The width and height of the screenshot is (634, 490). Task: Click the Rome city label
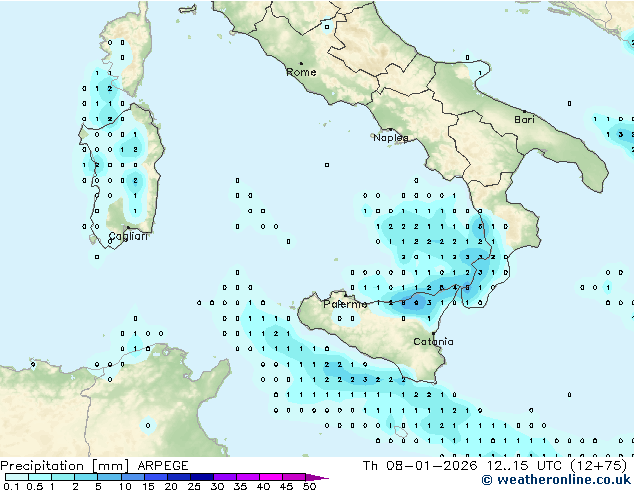pyautogui.click(x=301, y=72)
